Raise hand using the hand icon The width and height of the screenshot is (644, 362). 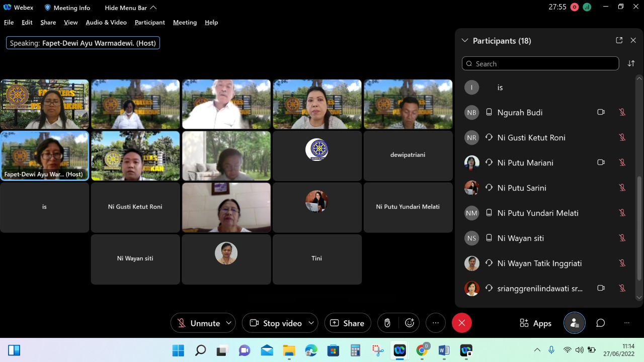387,323
